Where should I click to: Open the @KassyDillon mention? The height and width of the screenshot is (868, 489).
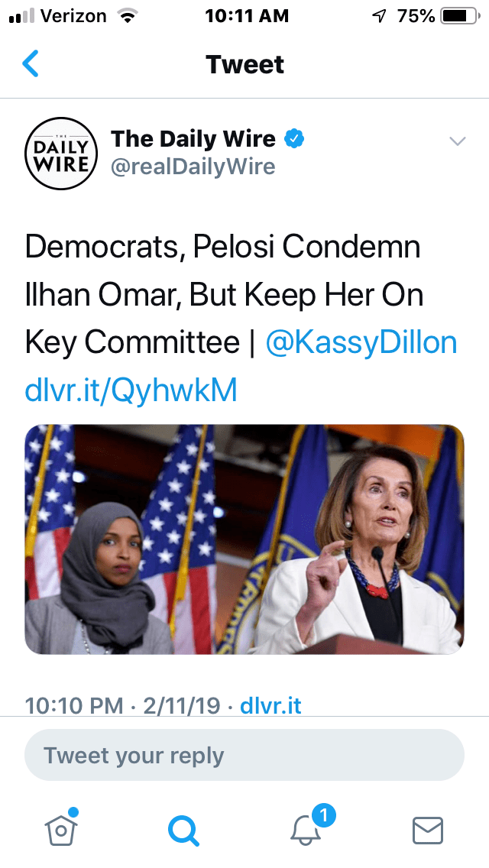pos(361,342)
